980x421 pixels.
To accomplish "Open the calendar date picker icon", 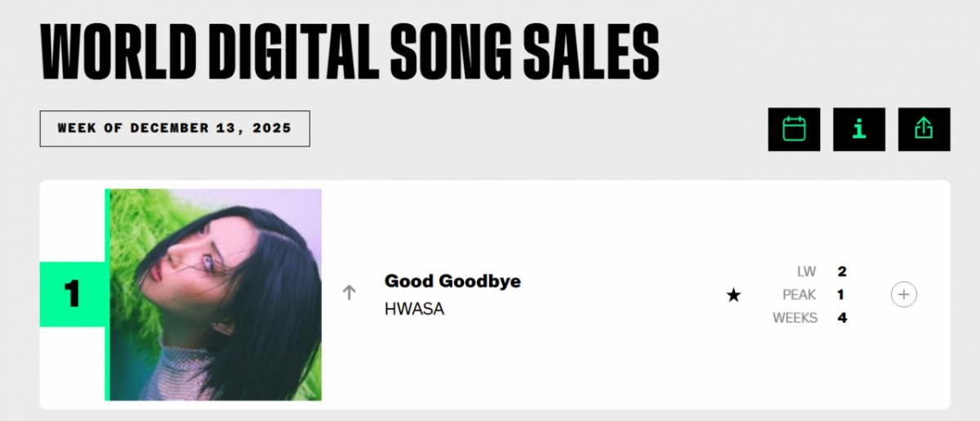I will coord(794,129).
